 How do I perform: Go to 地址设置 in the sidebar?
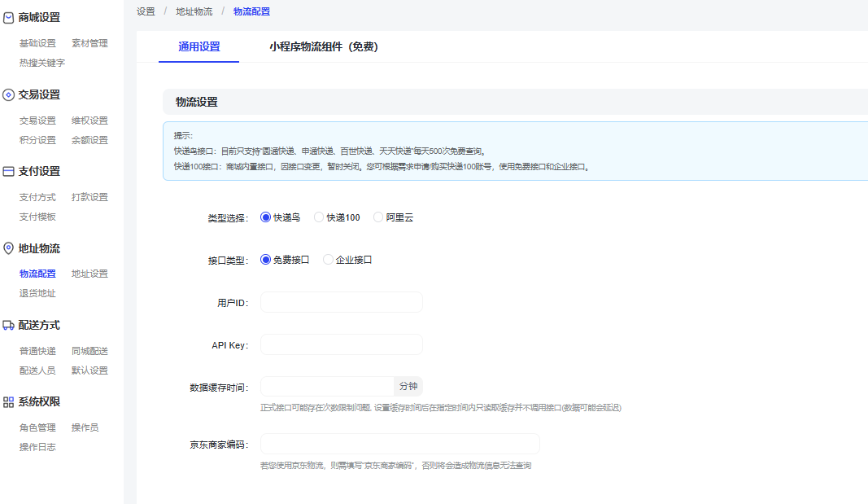(x=89, y=274)
